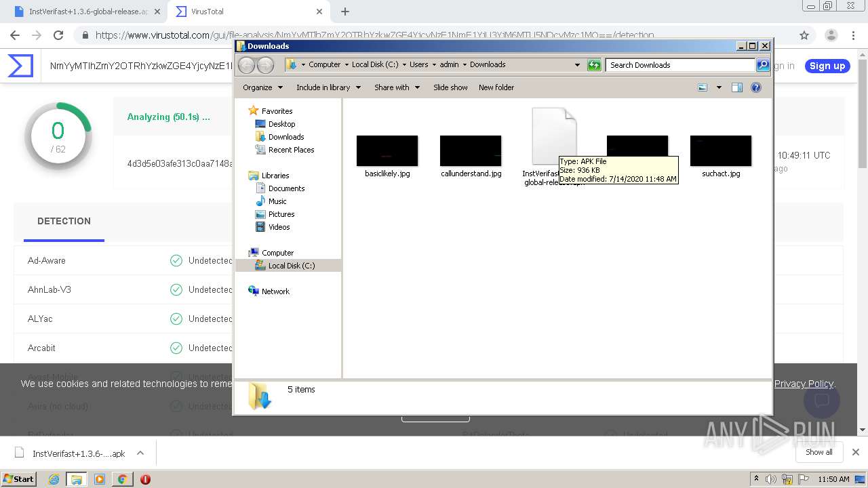
Task: Open Chrome taskbar icon
Action: point(122,479)
